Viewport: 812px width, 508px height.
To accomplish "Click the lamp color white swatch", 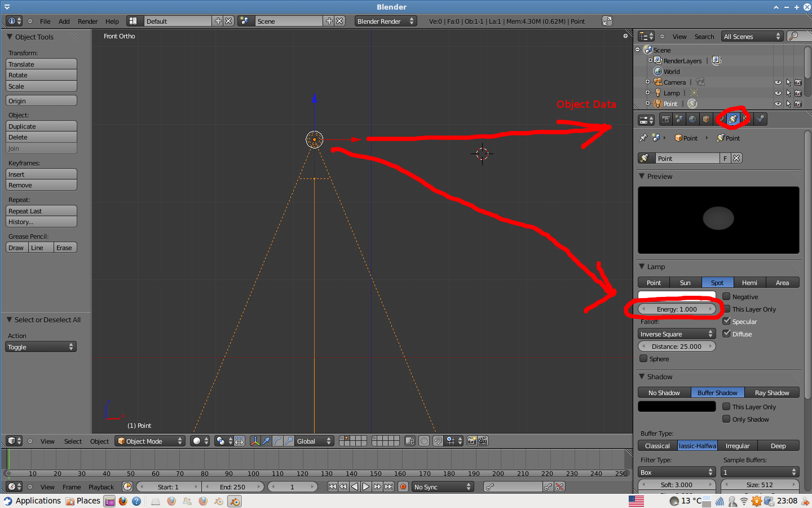I will coord(677,295).
